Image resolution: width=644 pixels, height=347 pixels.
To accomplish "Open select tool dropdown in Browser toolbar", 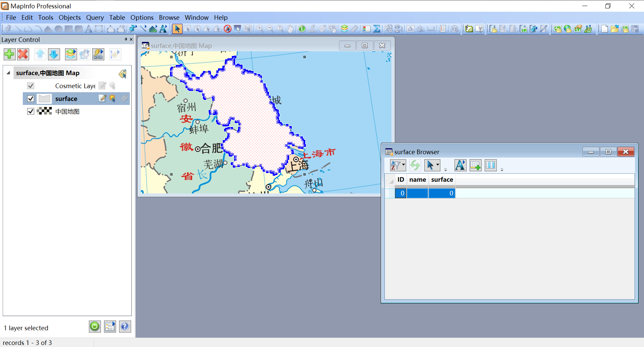I will point(432,165).
